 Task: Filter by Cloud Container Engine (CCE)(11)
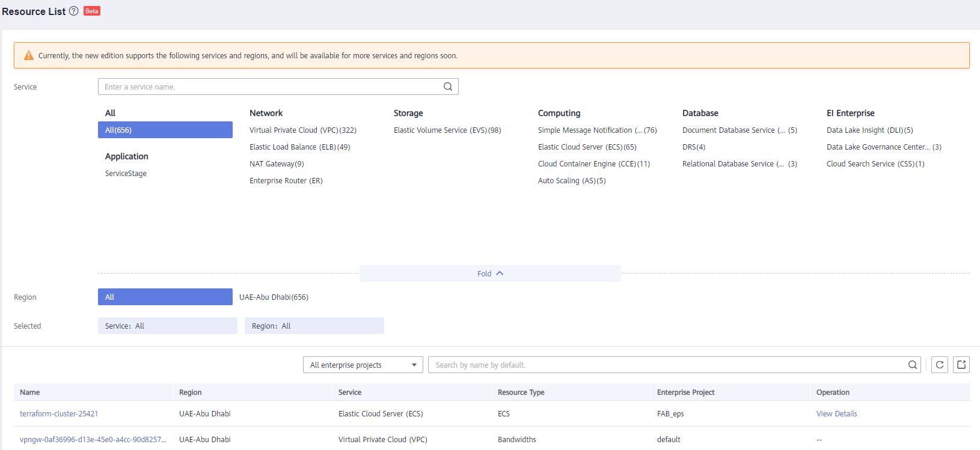tap(594, 163)
